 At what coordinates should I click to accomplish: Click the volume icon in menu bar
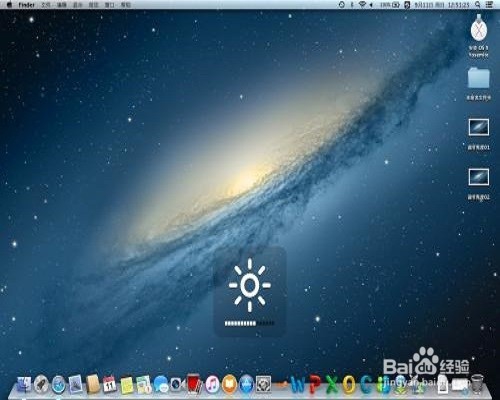pyautogui.click(x=371, y=5)
